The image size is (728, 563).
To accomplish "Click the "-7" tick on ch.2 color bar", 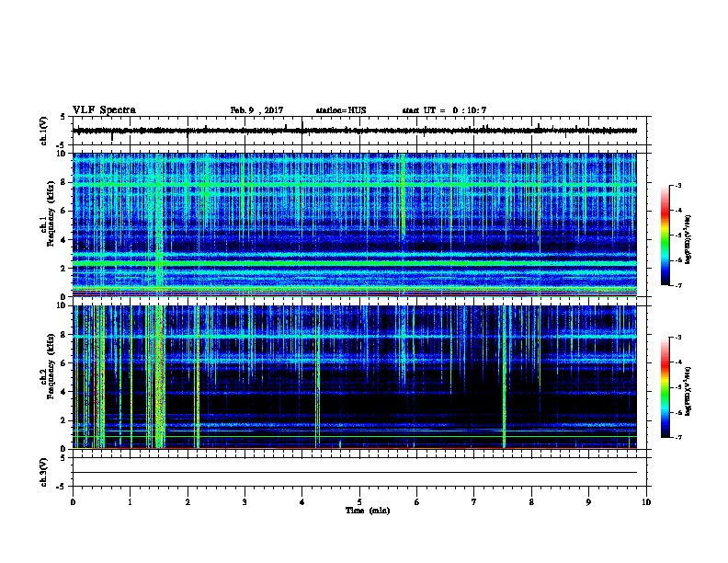I will (677, 437).
